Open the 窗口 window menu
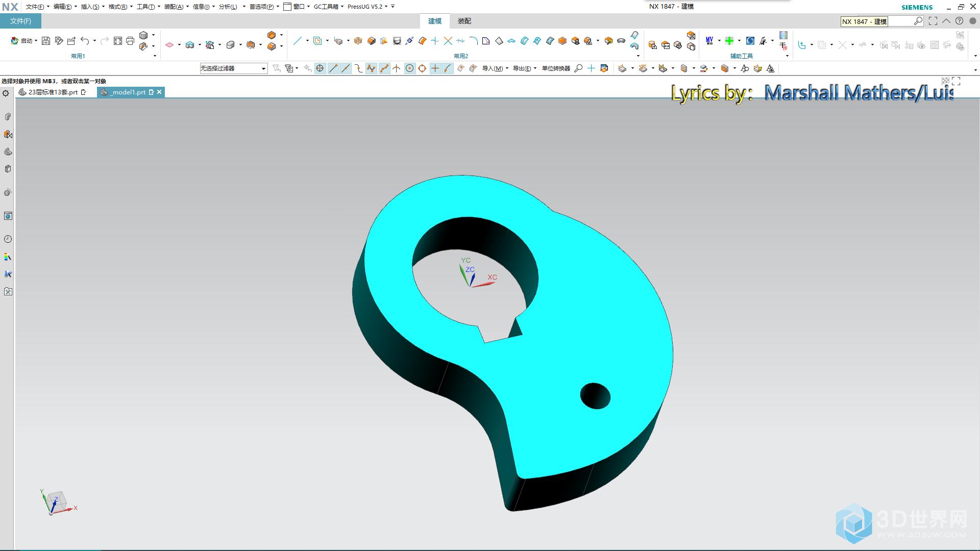Screen dimensions: 980x551 click(297, 7)
